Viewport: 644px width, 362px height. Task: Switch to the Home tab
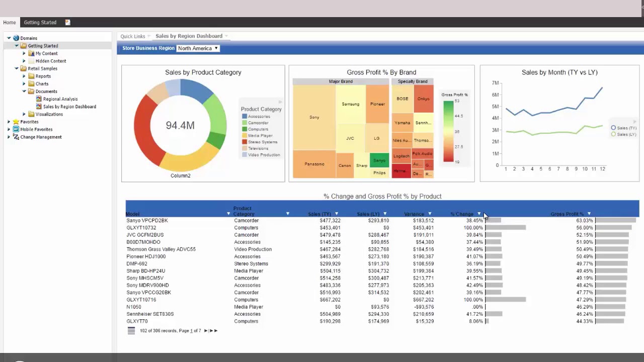[9, 22]
